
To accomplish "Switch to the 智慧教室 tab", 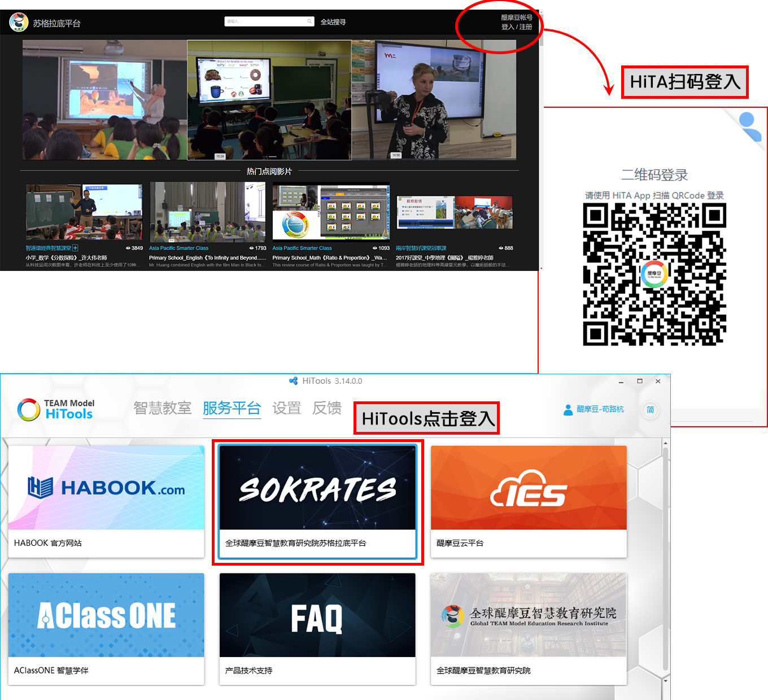I will [x=162, y=408].
